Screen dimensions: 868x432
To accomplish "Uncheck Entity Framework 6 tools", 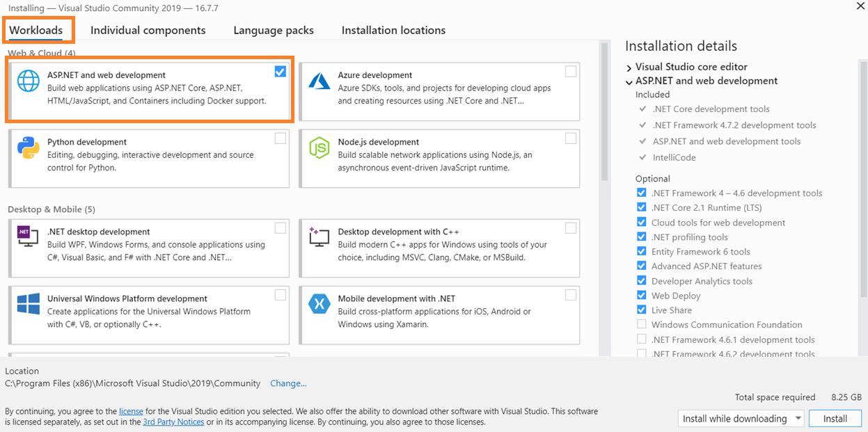I will [x=641, y=252].
